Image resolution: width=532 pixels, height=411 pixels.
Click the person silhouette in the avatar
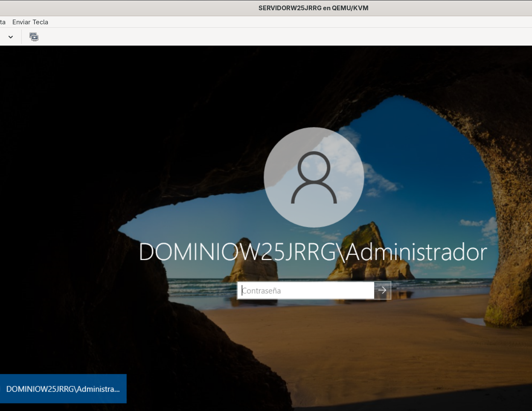coord(314,177)
